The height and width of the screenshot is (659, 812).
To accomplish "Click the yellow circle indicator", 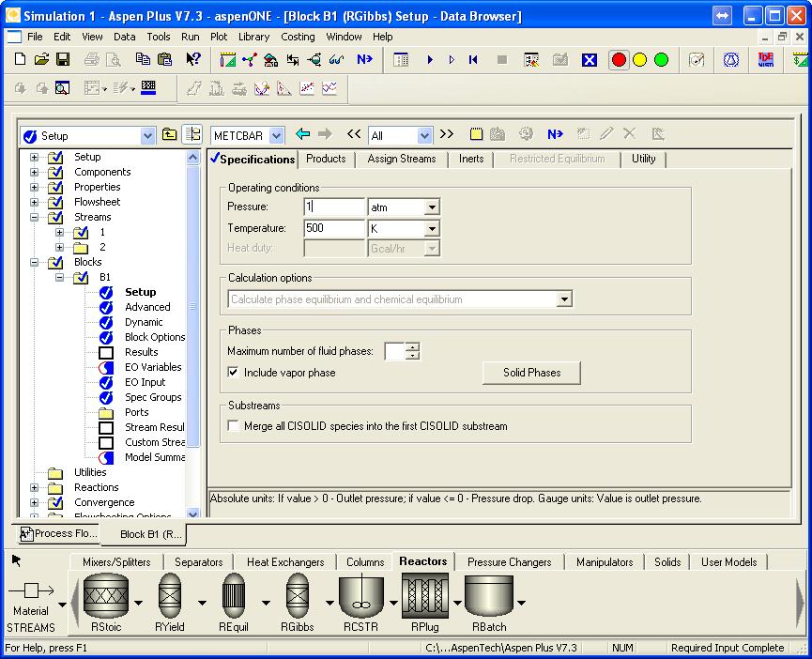I will [x=640, y=60].
